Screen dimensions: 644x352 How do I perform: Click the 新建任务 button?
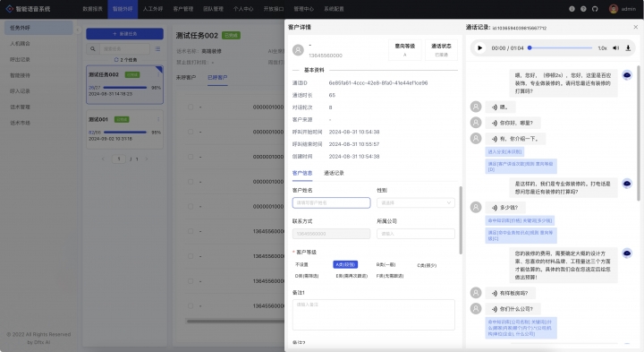tap(124, 34)
